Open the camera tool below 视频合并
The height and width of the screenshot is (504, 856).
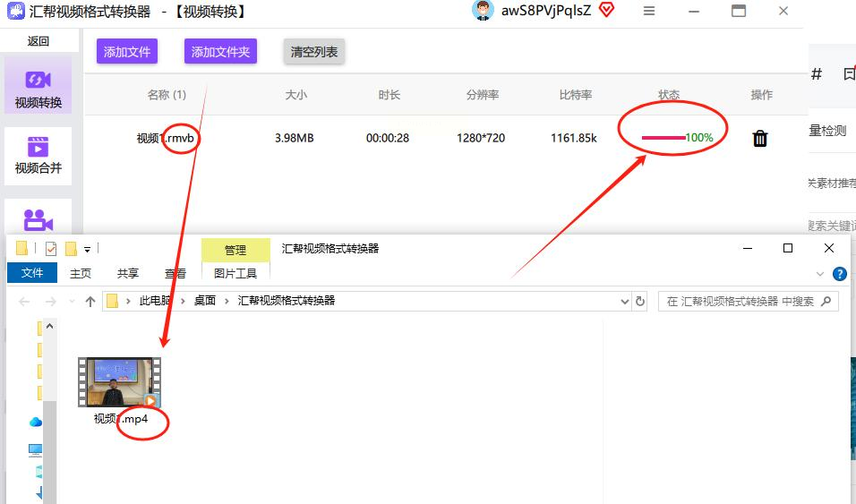(x=39, y=220)
